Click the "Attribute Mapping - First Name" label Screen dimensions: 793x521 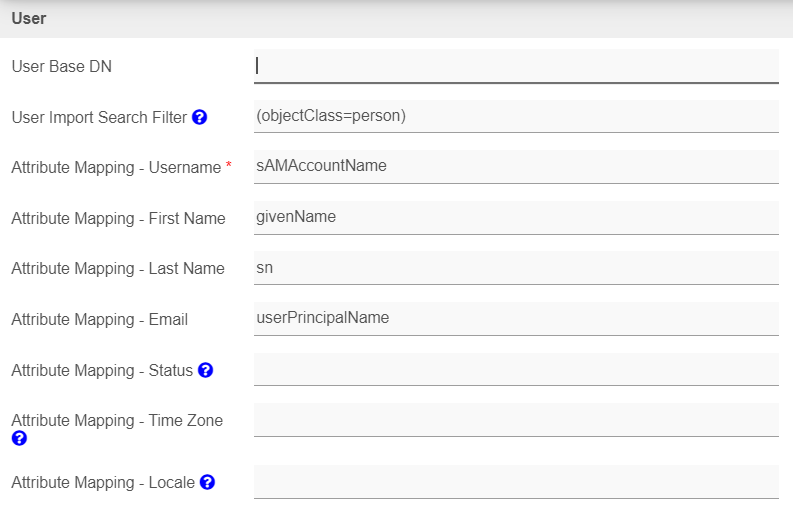coord(118,218)
